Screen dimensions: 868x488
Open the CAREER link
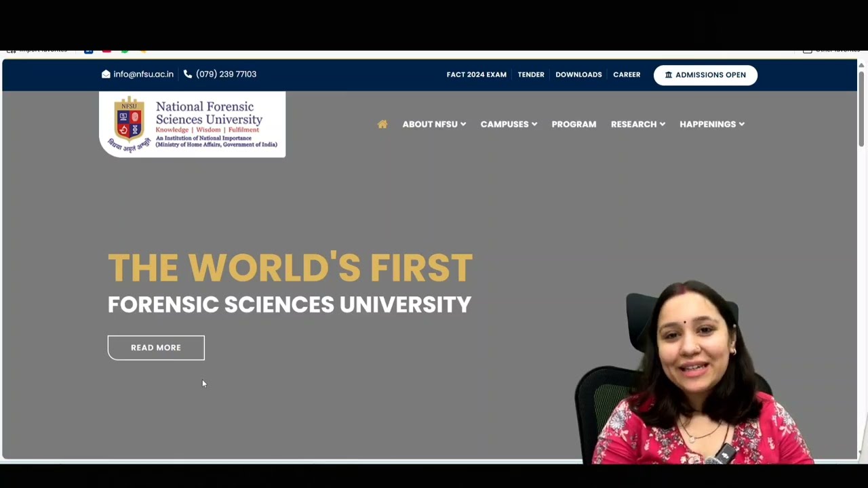tap(627, 75)
